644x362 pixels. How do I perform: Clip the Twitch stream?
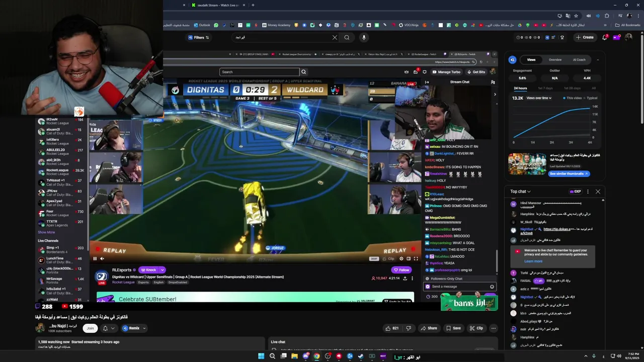(x=388, y=259)
